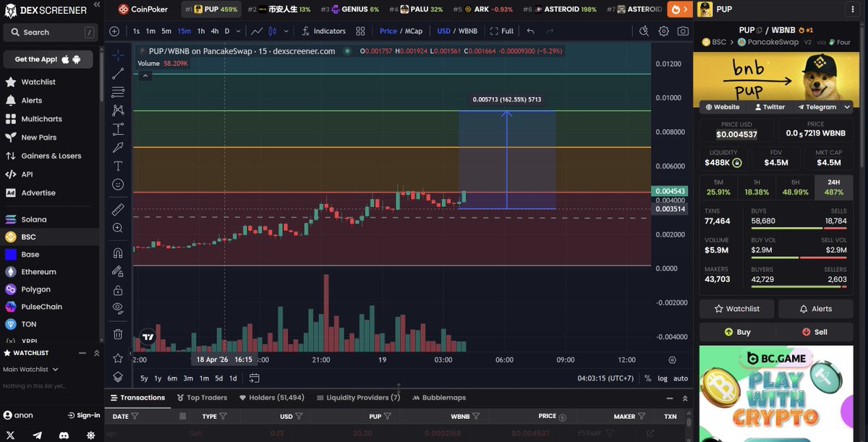Open the TYPE column filter
Image resolution: width=868 pixels, height=442 pixels.
[223, 416]
